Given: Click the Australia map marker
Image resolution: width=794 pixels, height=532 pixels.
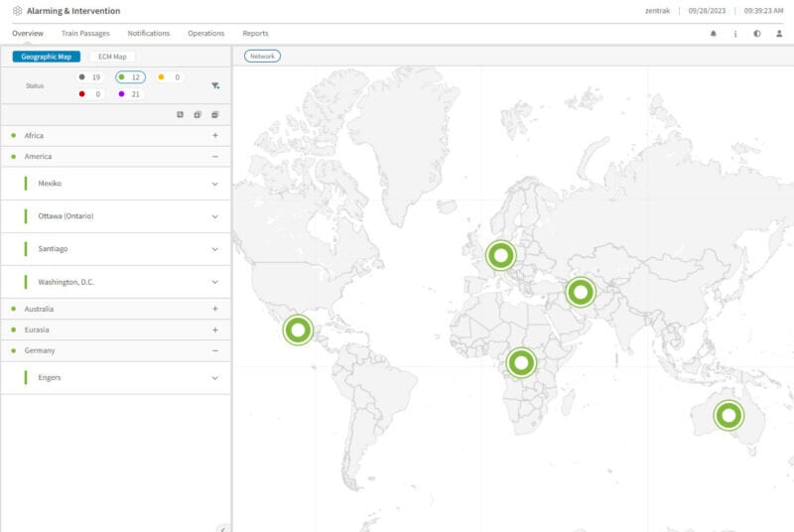Looking at the screenshot, I should 728,416.
